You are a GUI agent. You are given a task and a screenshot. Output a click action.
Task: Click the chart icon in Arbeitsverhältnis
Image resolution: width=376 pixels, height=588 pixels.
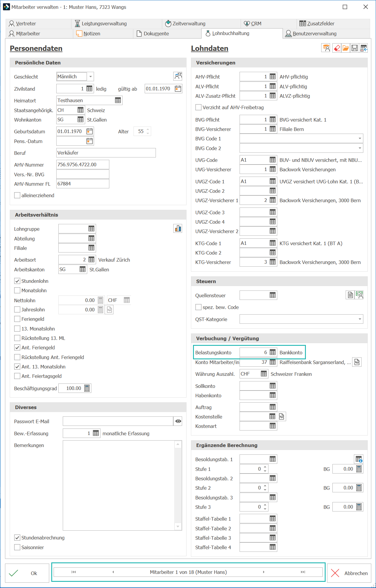(x=178, y=229)
